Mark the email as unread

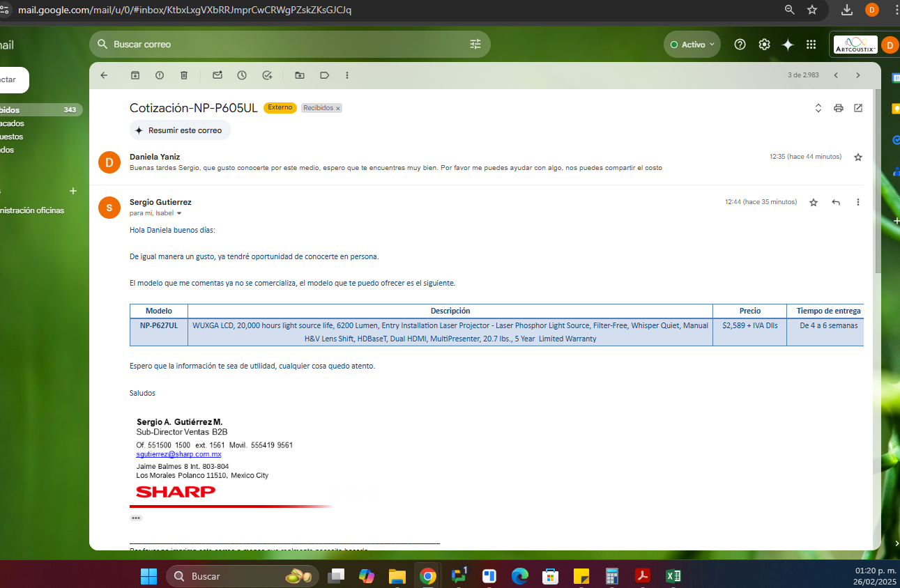pos(218,75)
